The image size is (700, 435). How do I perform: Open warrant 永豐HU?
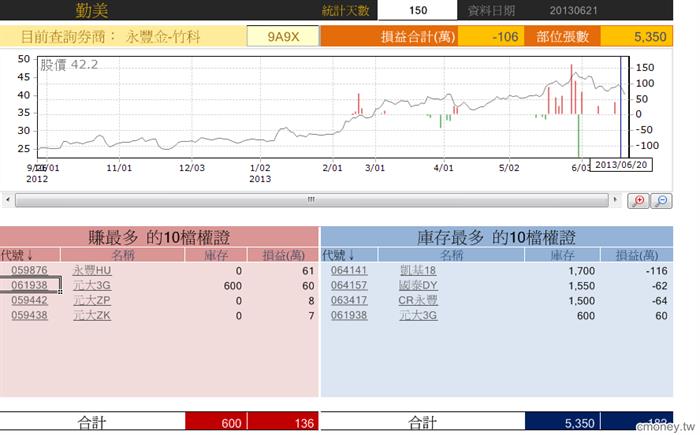coord(92,270)
